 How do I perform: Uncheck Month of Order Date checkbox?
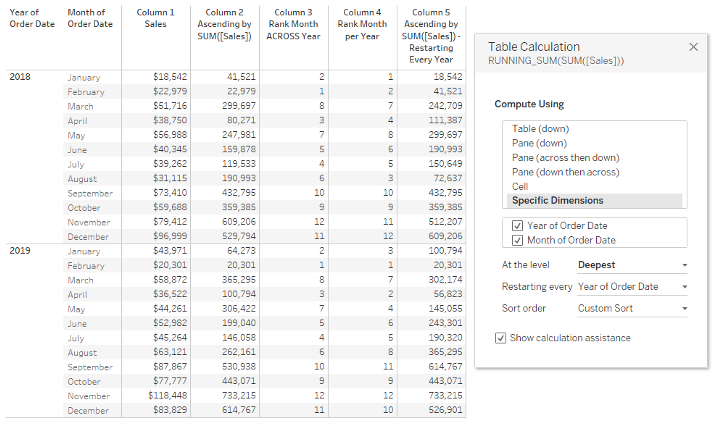coord(517,240)
